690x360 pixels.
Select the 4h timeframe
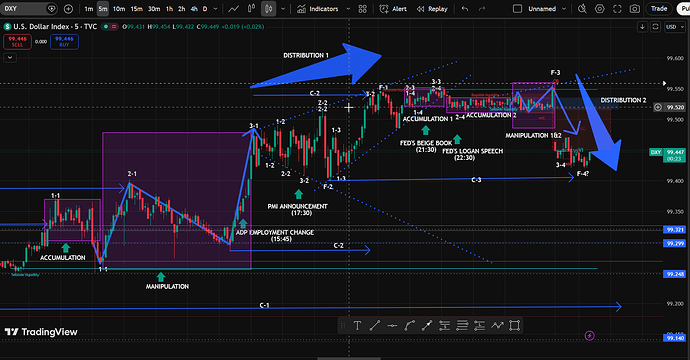pos(194,9)
